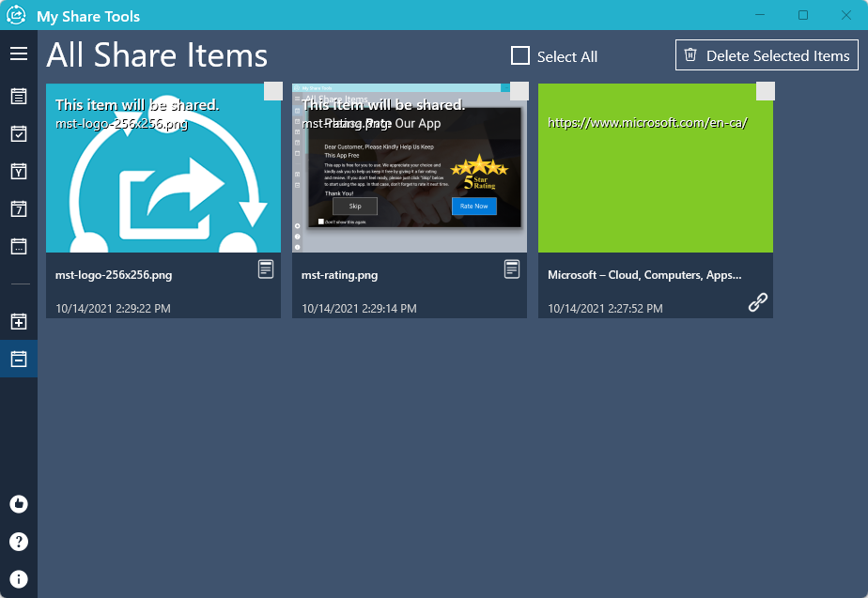Click the document icon on mst-logo-256x256.png card

(266, 269)
